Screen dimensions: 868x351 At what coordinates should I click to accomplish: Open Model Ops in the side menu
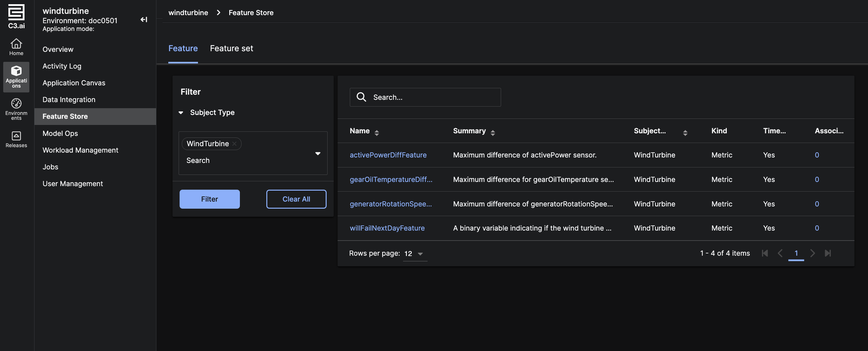[x=60, y=133]
